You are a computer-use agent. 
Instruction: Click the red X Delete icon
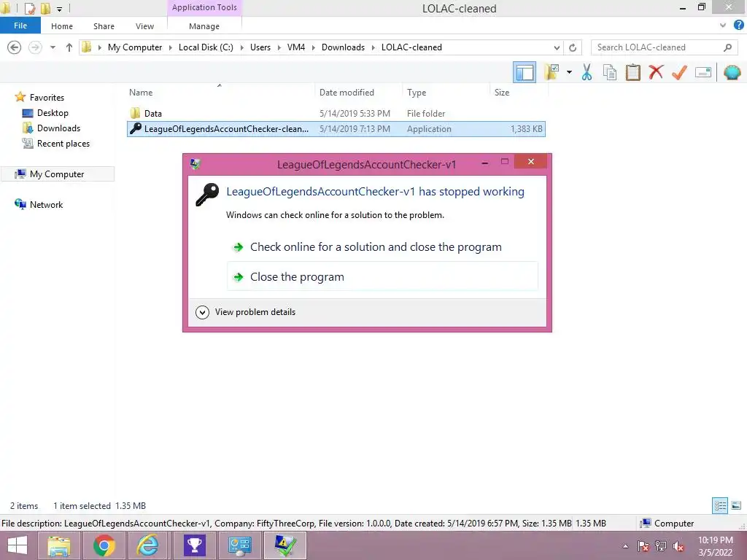[656, 72]
